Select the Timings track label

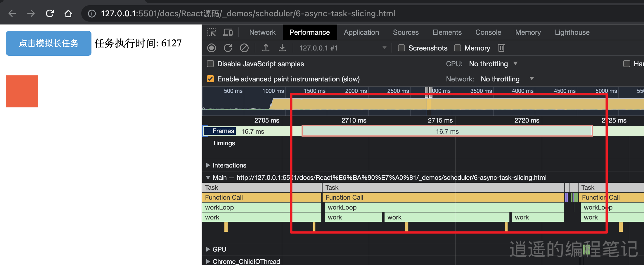[x=224, y=143]
